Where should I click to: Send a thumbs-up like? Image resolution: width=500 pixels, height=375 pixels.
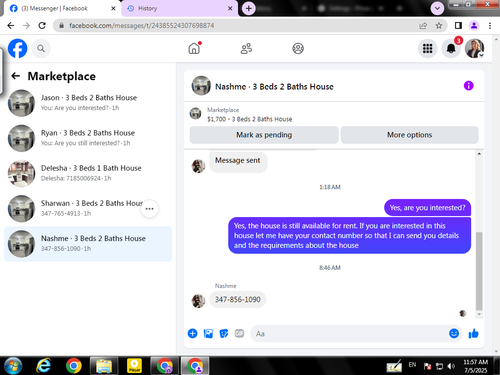[473, 333]
